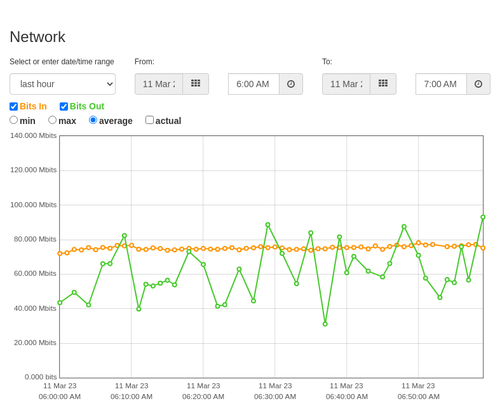Screen dimensions: 500x403
Task: Click the '100.000 Mbits' axis label
Action: (x=33, y=205)
